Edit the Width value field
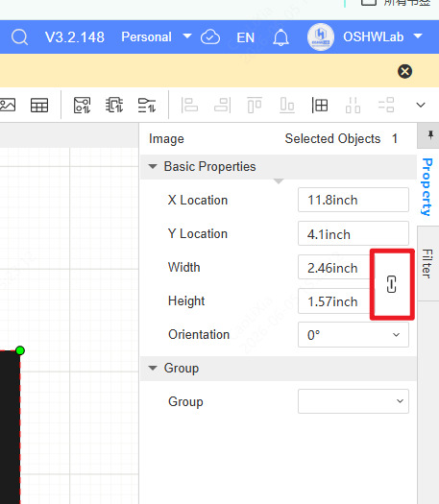This screenshot has width=439, height=504. tap(334, 267)
